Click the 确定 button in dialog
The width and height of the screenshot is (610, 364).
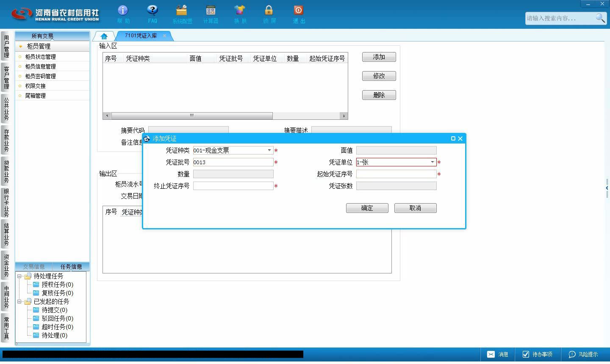[x=367, y=208]
